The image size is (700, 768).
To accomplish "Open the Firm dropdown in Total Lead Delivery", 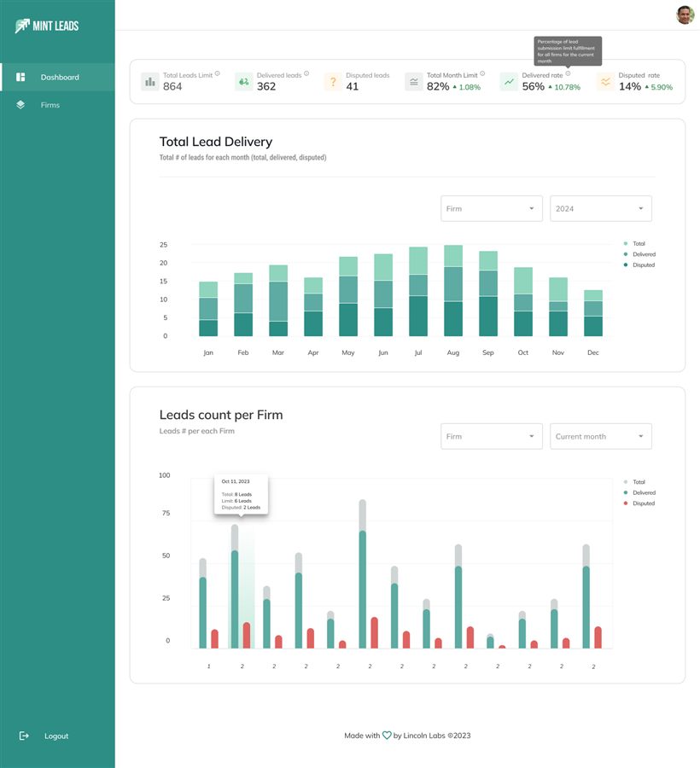I will pyautogui.click(x=492, y=209).
